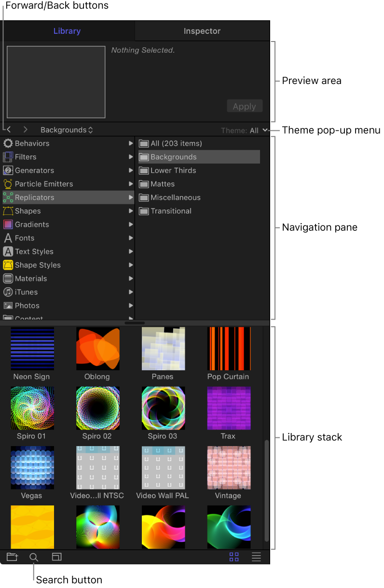Screen dimensions: 384x588
Task: Select the Spiro 02 thumbnail
Action: 98,408
